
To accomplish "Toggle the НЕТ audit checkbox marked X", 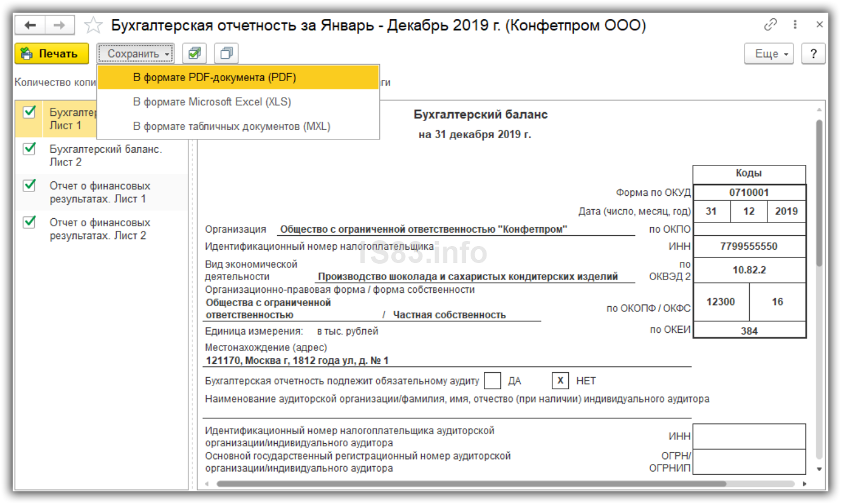I will [x=560, y=381].
